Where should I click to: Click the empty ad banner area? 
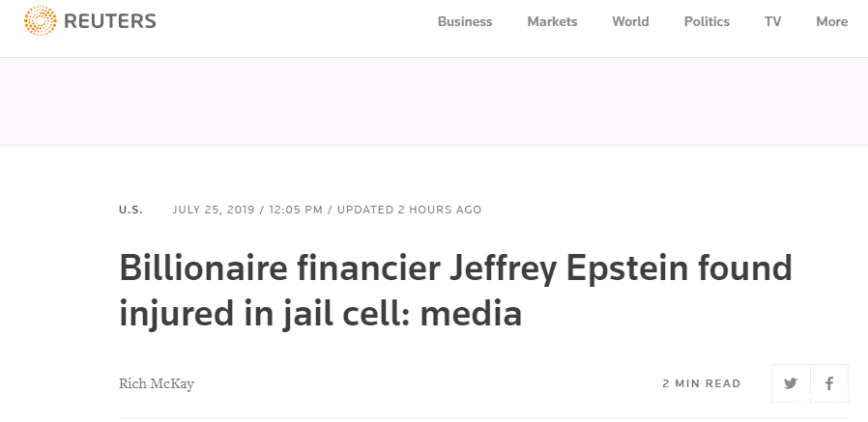point(434,101)
